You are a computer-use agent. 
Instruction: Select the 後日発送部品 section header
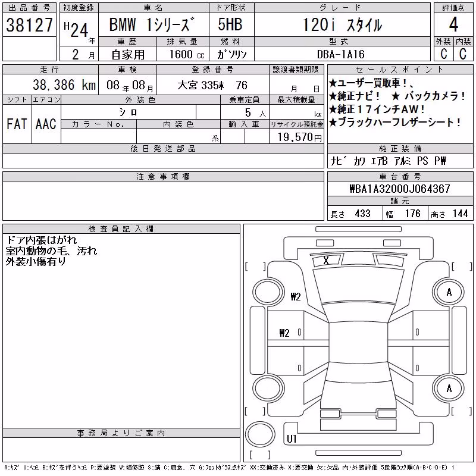163,148
